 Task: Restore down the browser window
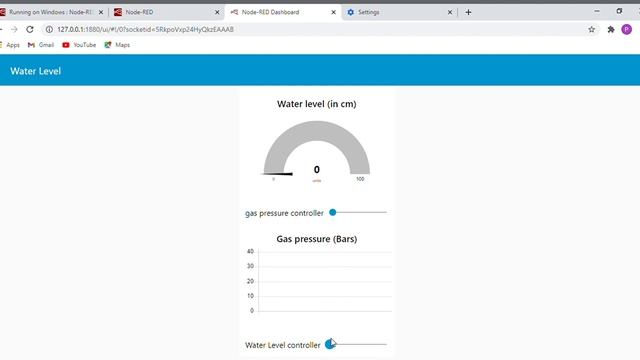619,11
